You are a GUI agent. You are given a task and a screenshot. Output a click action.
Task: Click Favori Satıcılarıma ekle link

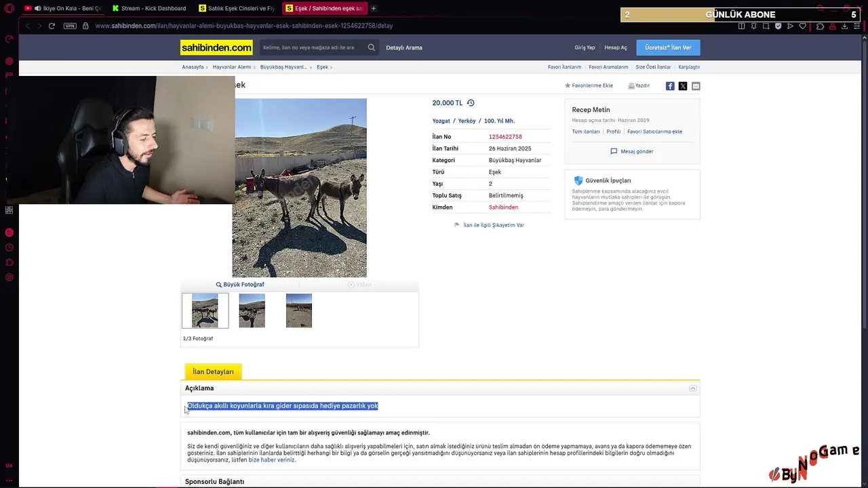click(654, 131)
